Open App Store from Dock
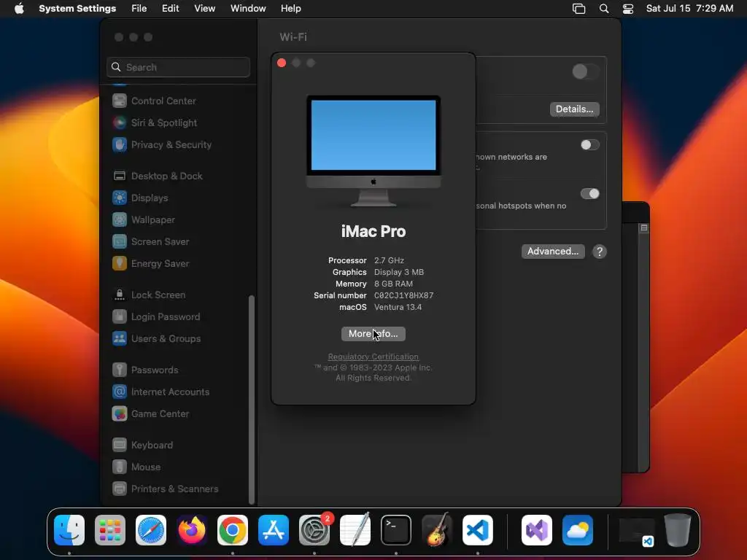747x560 pixels. pyautogui.click(x=274, y=531)
